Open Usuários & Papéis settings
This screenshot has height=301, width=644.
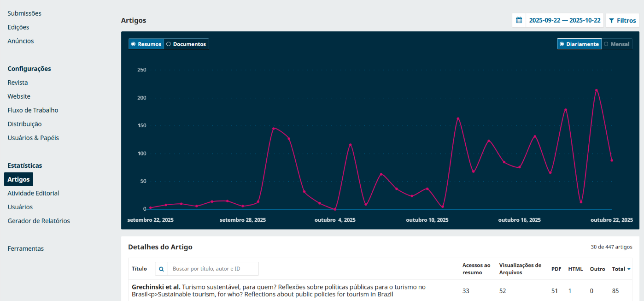33,138
